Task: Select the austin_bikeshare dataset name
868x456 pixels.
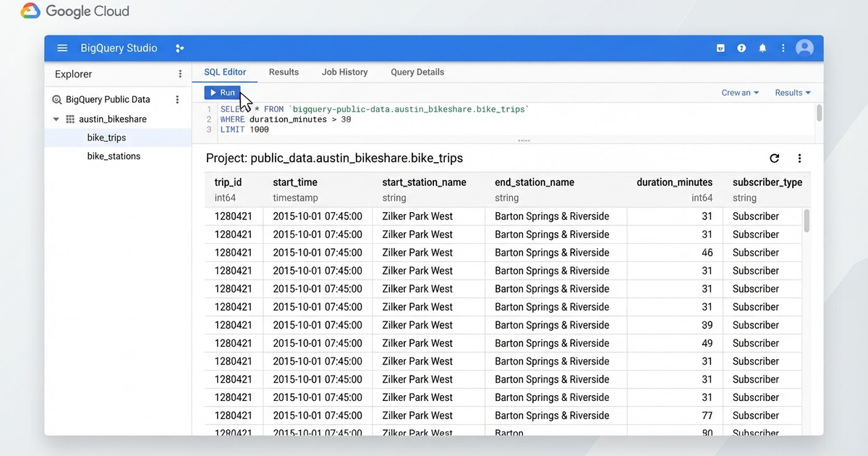Action: click(113, 119)
